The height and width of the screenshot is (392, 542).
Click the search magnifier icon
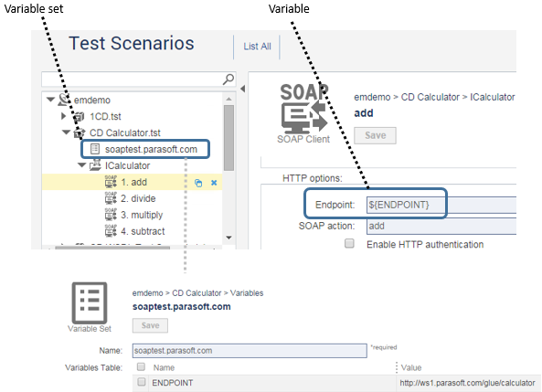pos(228,79)
